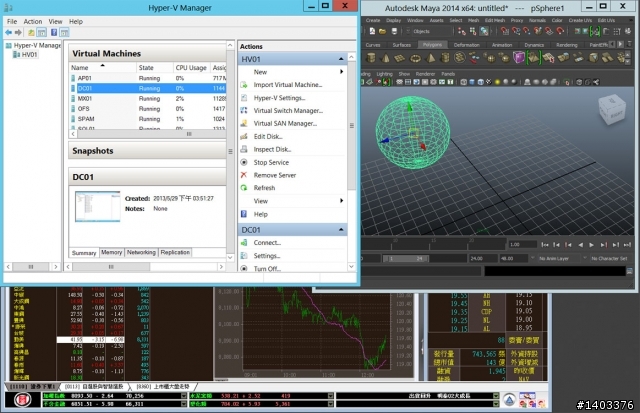Click purple cube icon on Maya shelf
Screen dimensions: 640x413
click(518, 58)
